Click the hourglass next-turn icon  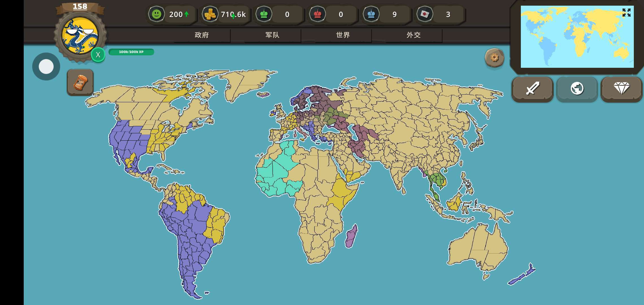(80, 82)
